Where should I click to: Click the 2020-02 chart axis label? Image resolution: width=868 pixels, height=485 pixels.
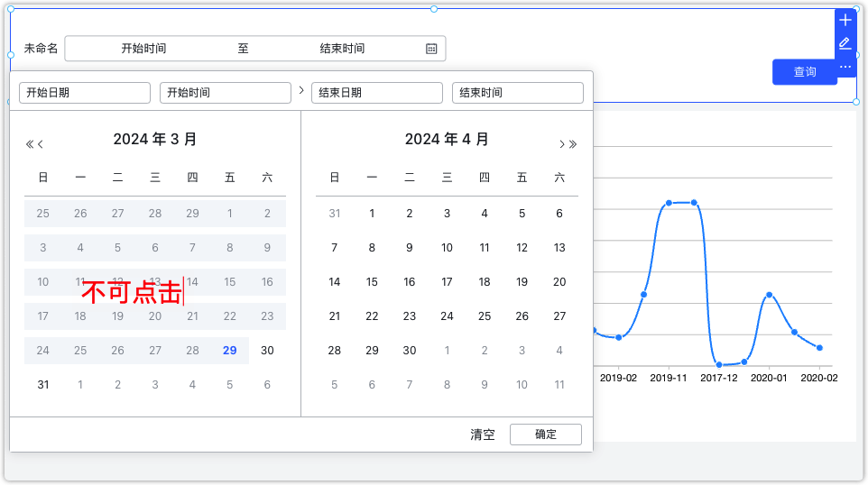tap(818, 378)
